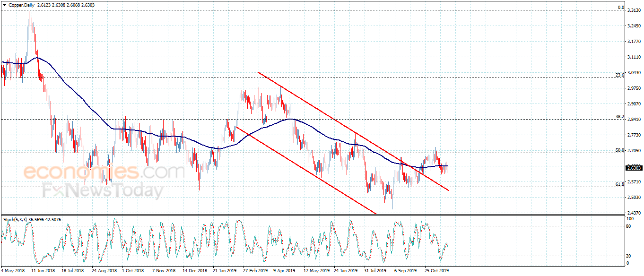Click the 2.7730 price axis label
The image size is (644, 276).
[634, 135]
